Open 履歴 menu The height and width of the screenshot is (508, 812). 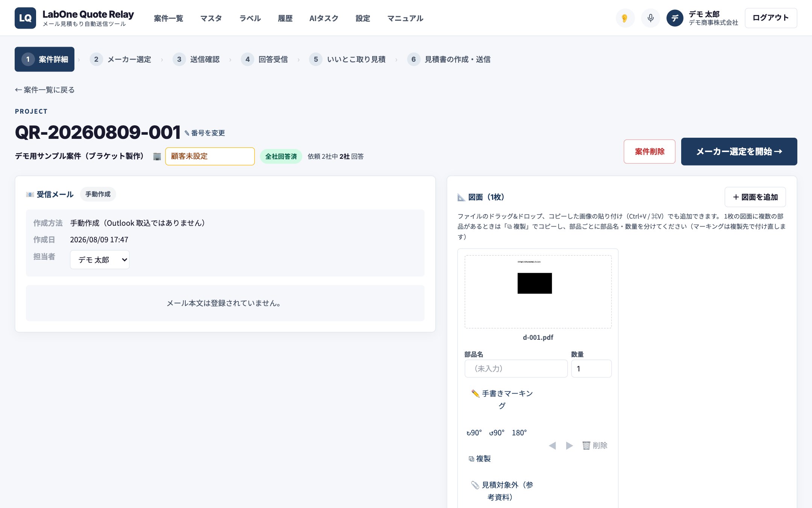(285, 18)
